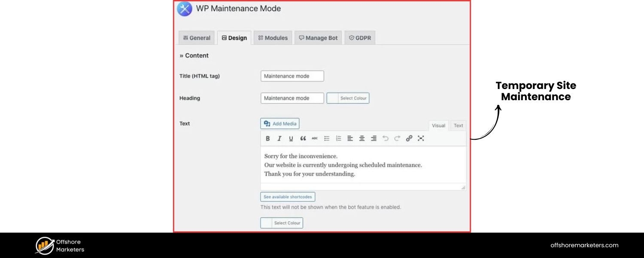Select the blockquote icon in the editor

coord(303,138)
